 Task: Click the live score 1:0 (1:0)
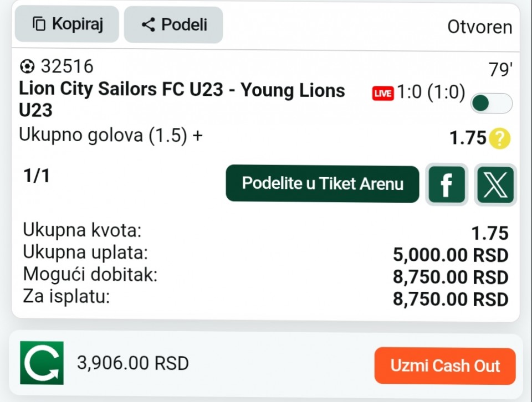431,93
